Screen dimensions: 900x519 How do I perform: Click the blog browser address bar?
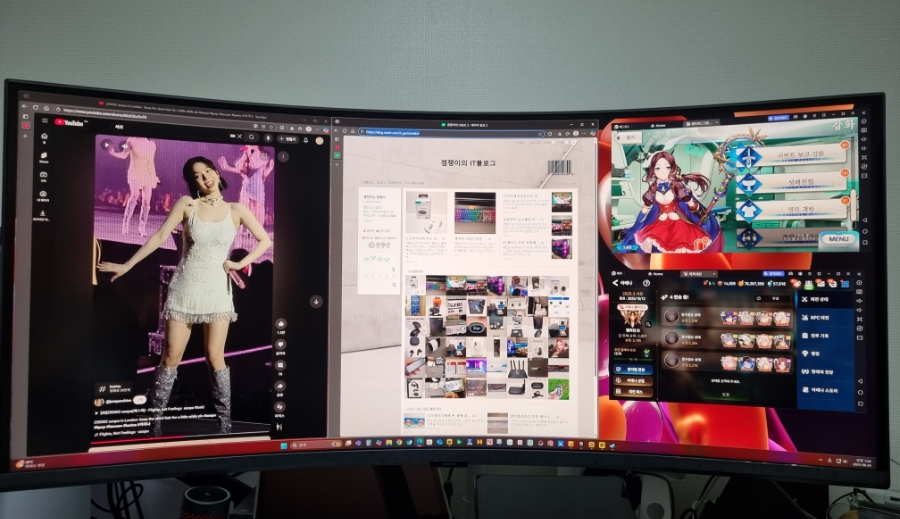(x=451, y=133)
